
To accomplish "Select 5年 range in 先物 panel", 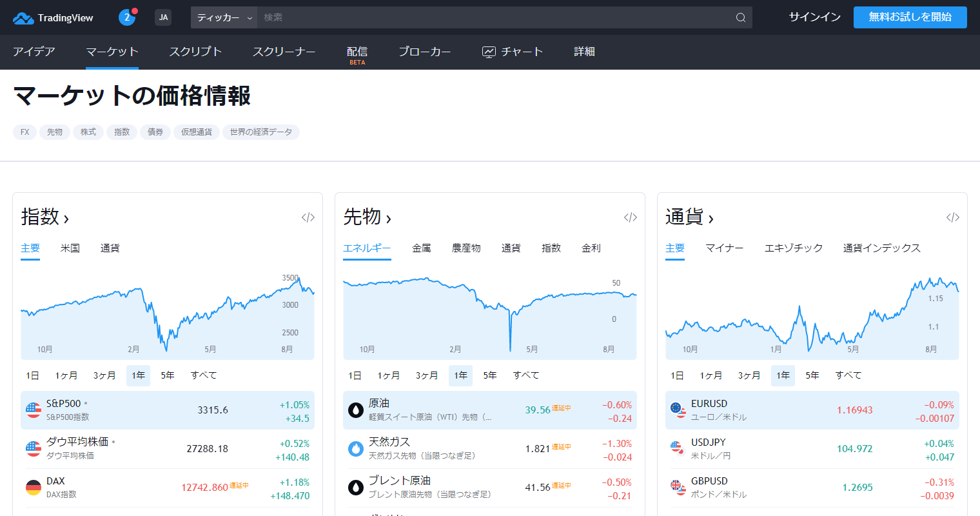I will point(490,375).
